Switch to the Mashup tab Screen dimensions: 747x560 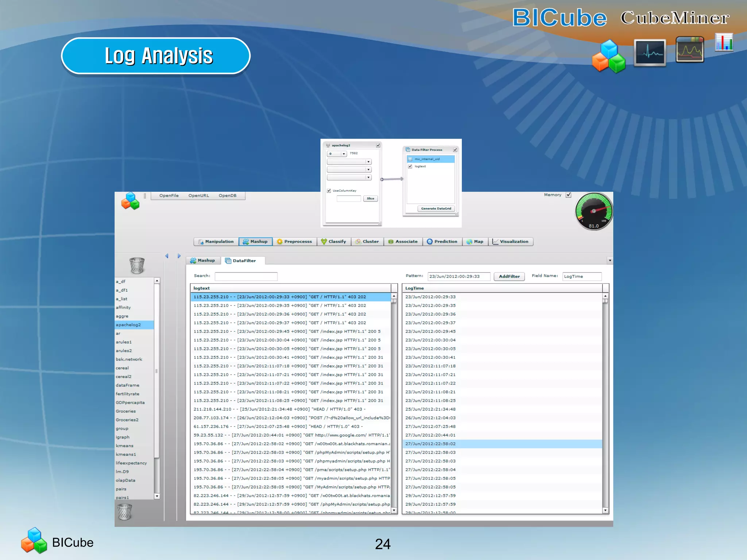click(203, 260)
